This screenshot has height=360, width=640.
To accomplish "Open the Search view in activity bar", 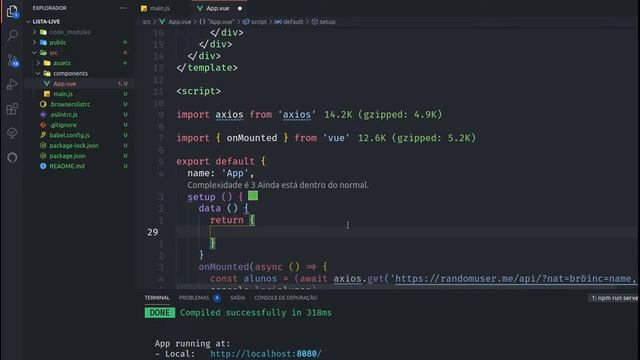I will click(x=13, y=36).
